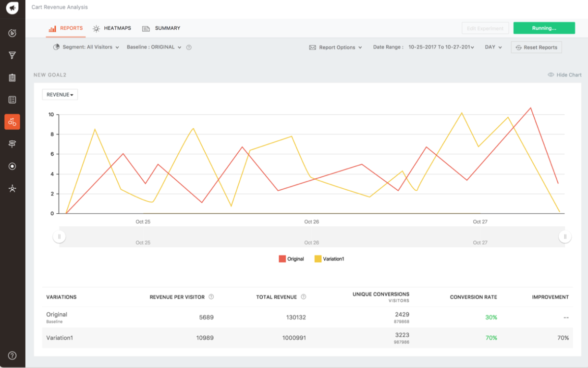
Task: Toggle the Original series via its red legend swatch
Action: click(282, 259)
